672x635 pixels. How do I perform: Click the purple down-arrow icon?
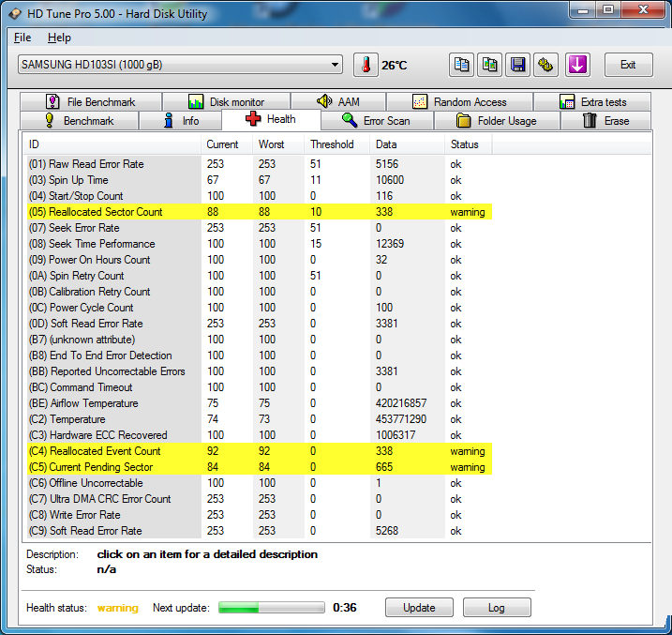point(577,65)
